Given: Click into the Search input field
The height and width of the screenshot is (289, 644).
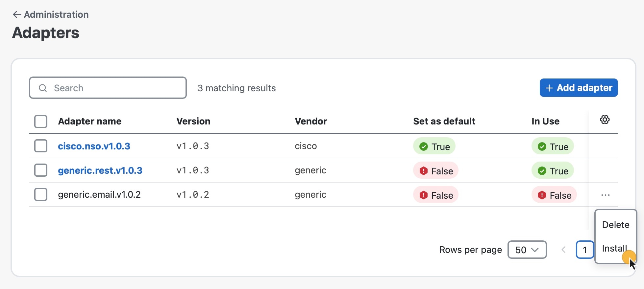Looking at the screenshot, I should (x=108, y=88).
